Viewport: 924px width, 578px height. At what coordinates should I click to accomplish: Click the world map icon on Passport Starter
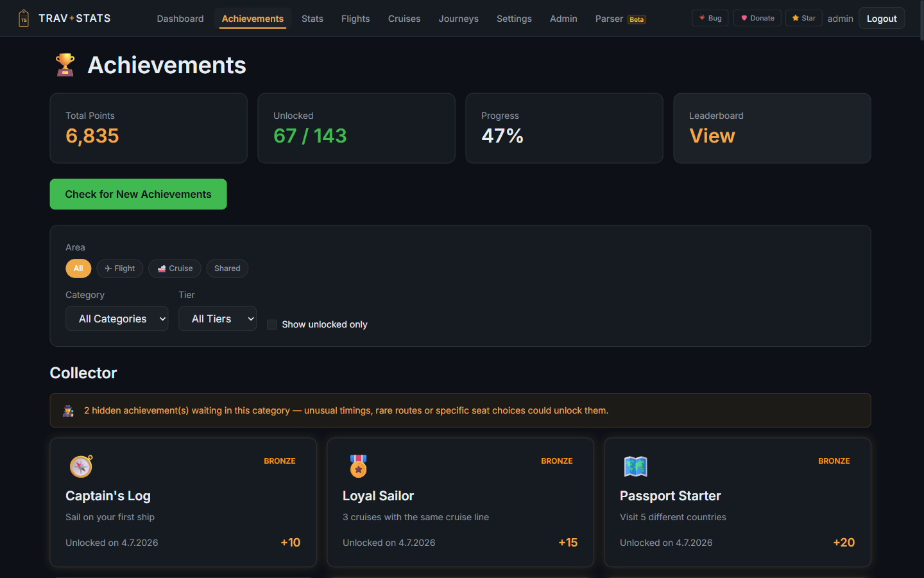635,466
